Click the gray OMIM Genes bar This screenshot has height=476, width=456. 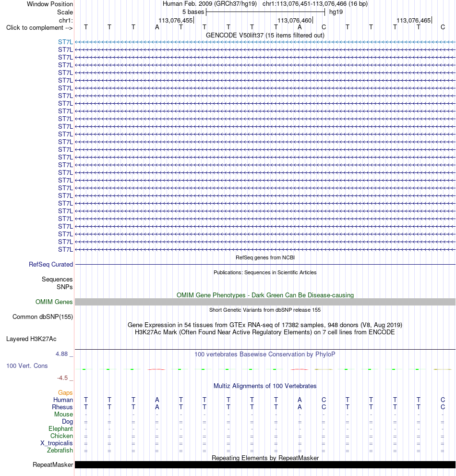265,302
